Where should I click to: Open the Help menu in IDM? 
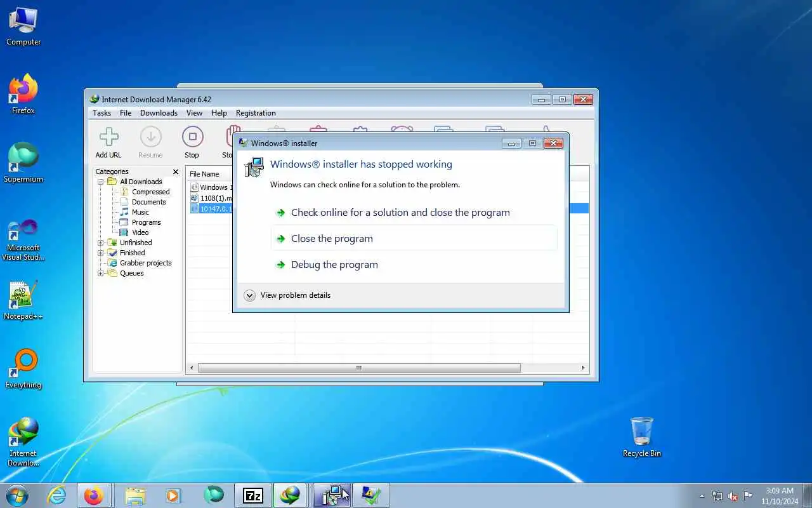pyautogui.click(x=219, y=113)
